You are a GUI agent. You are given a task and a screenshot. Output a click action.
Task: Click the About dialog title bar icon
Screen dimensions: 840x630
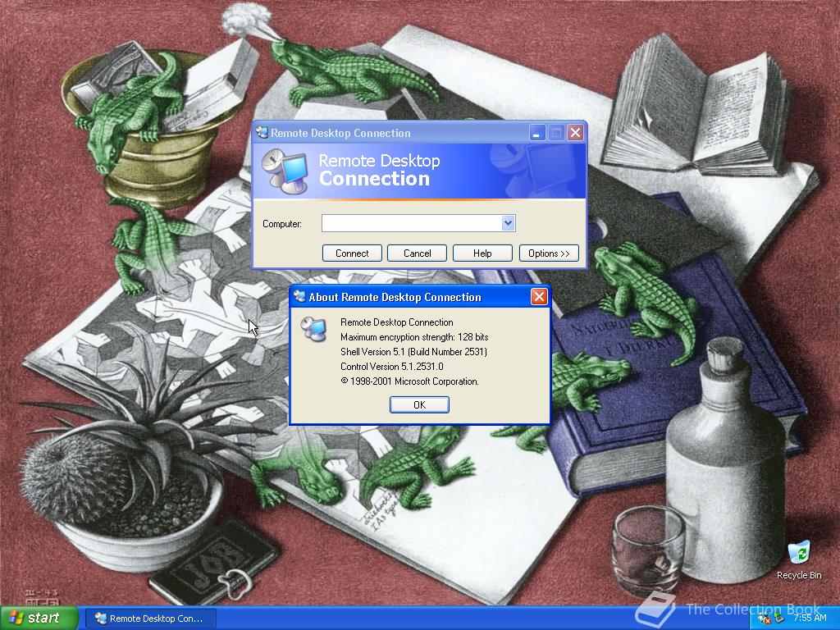299,297
